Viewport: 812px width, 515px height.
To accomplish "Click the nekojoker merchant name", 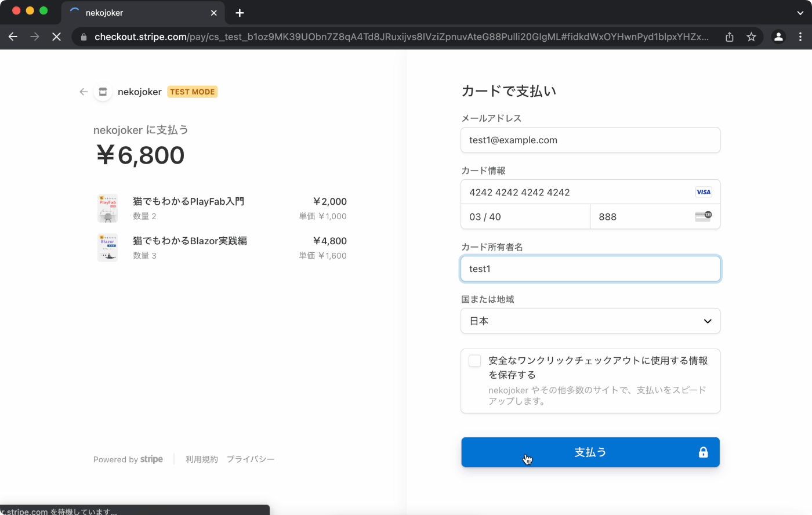I will pyautogui.click(x=139, y=92).
